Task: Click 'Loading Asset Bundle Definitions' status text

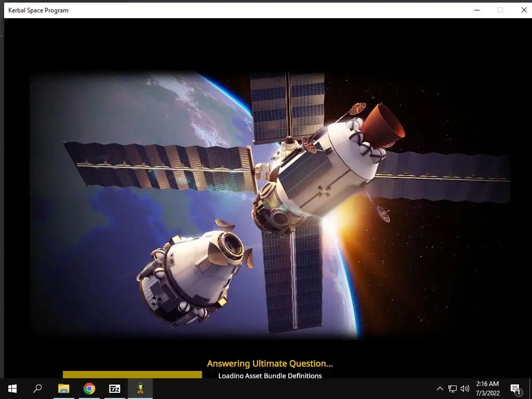Action: pyautogui.click(x=270, y=376)
